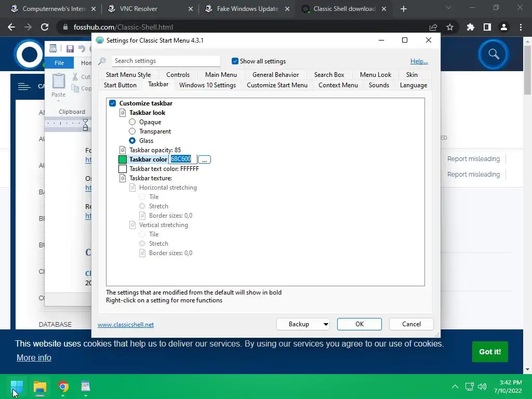Click the FossHub logo circle
This screenshot has height=399, width=532.
[29, 54]
